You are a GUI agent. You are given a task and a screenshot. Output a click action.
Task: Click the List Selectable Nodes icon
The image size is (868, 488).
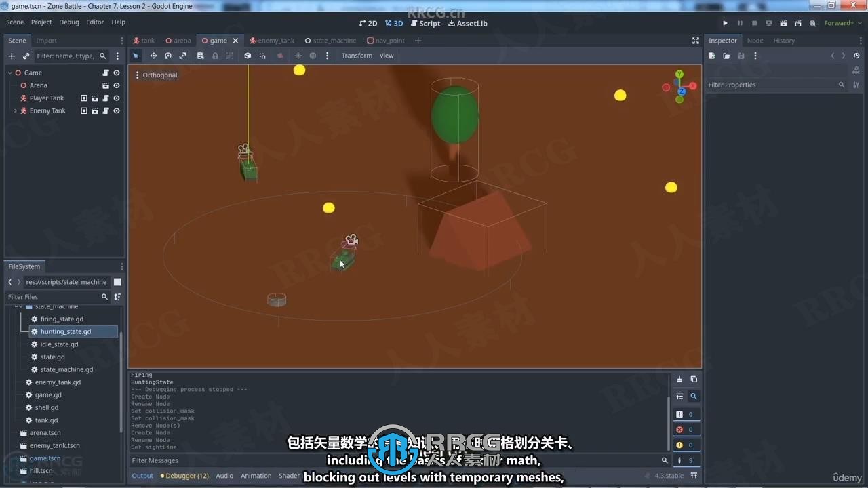tap(201, 56)
